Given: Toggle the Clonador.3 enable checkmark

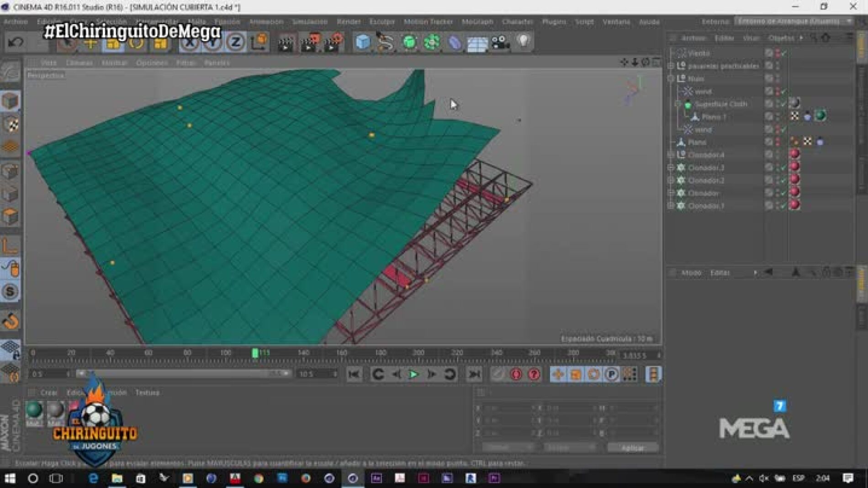Looking at the screenshot, I should (784, 168).
